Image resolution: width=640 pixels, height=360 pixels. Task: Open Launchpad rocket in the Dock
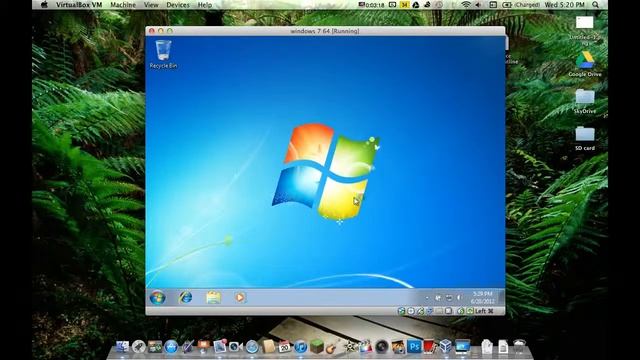tap(139, 347)
